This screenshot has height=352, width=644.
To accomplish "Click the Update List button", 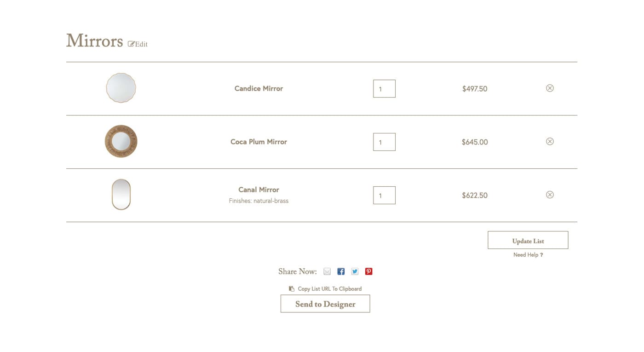I will (528, 240).
